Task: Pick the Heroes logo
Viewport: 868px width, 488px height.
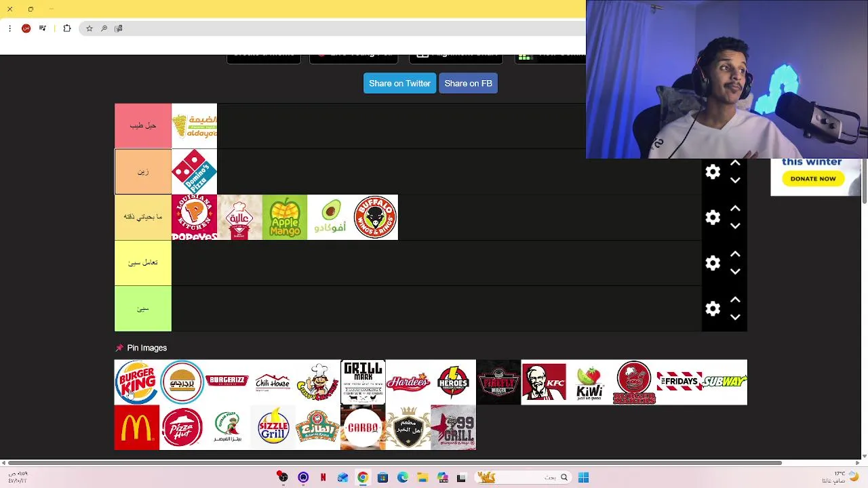Action: tap(453, 382)
